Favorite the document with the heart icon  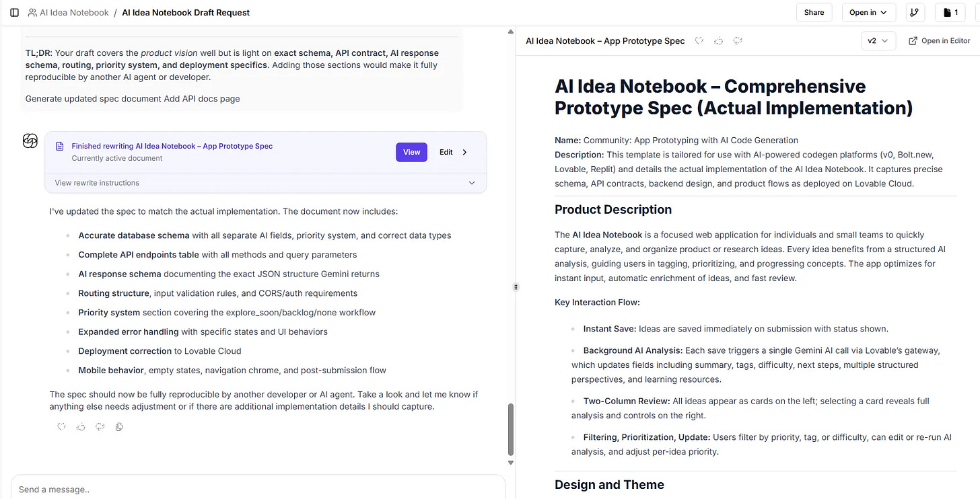point(699,41)
